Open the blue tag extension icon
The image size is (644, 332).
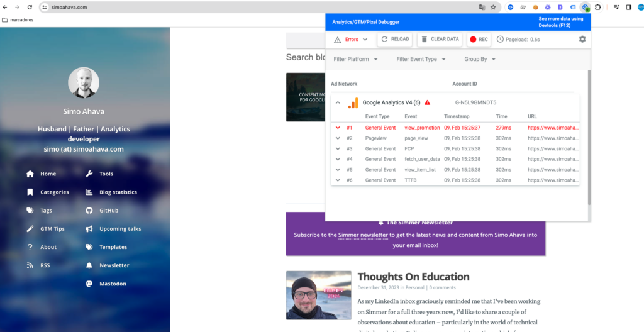click(x=573, y=7)
